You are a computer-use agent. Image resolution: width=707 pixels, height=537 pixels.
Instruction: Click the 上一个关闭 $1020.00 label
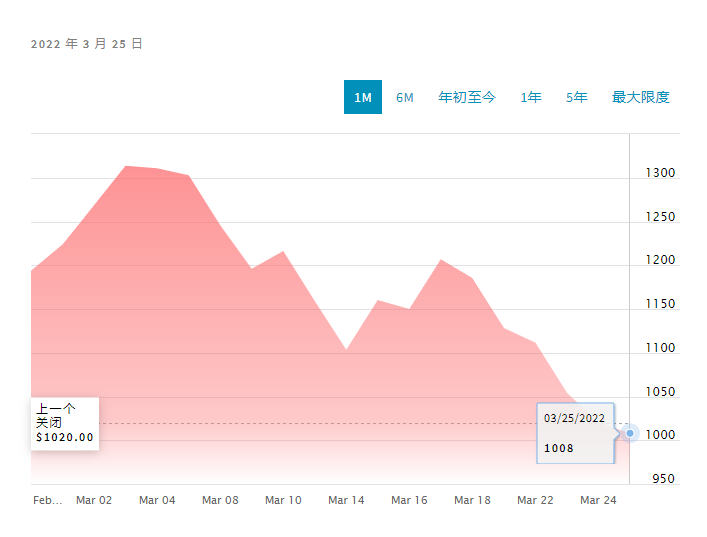pyautogui.click(x=64, y=423)
